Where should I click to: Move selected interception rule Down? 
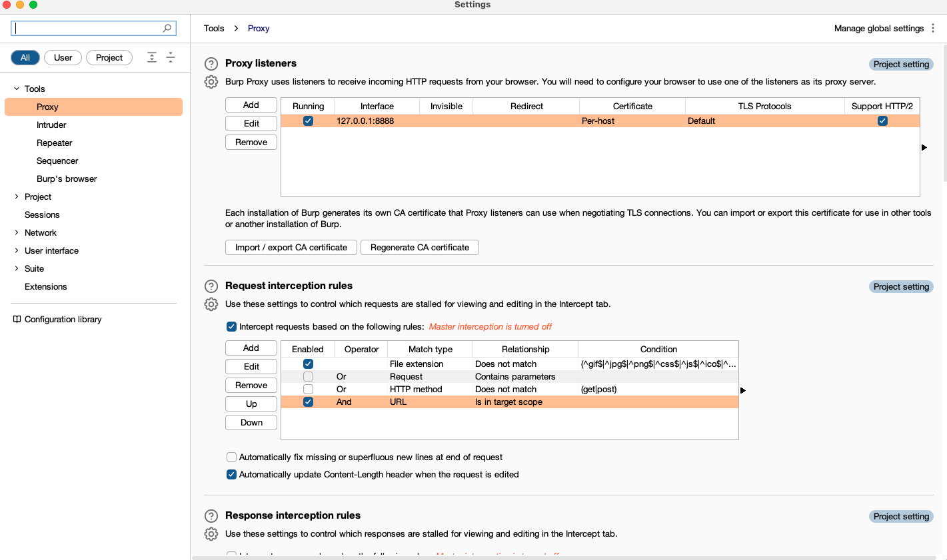251,422
